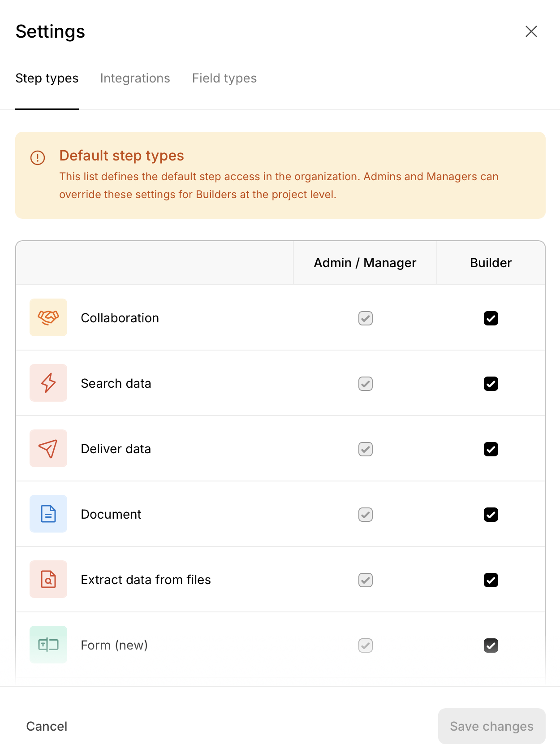Image resolution: width=560 pixels, height=754 pixels.
Task: Click the Deliver data paper plane icon
Action: tap(48, 448)
